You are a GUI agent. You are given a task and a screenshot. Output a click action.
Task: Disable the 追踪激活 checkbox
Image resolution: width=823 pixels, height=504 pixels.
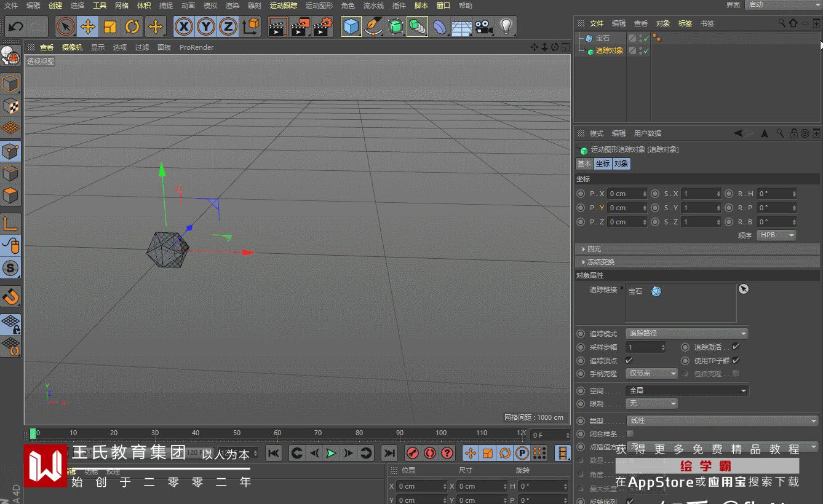(736, 347)
